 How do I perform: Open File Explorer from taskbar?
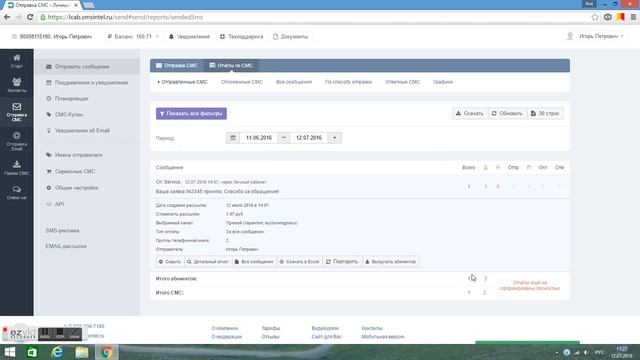(82, 352)
